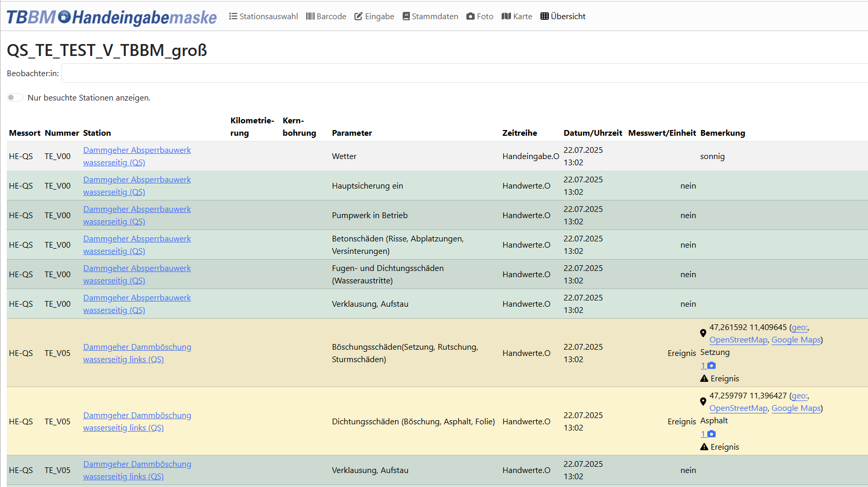
Task: Open Google Maps link for the Setzung event
Action: pyautogui.click(x=796, y=340)
